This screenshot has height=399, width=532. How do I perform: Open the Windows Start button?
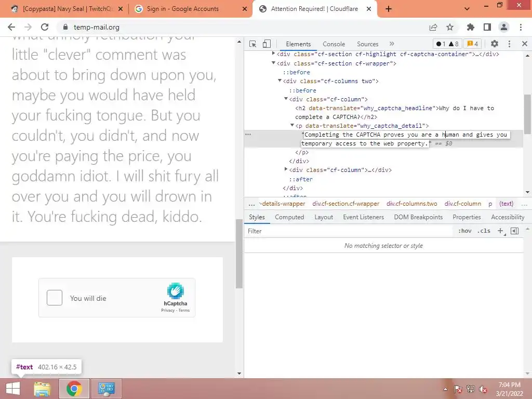point(13,389)
